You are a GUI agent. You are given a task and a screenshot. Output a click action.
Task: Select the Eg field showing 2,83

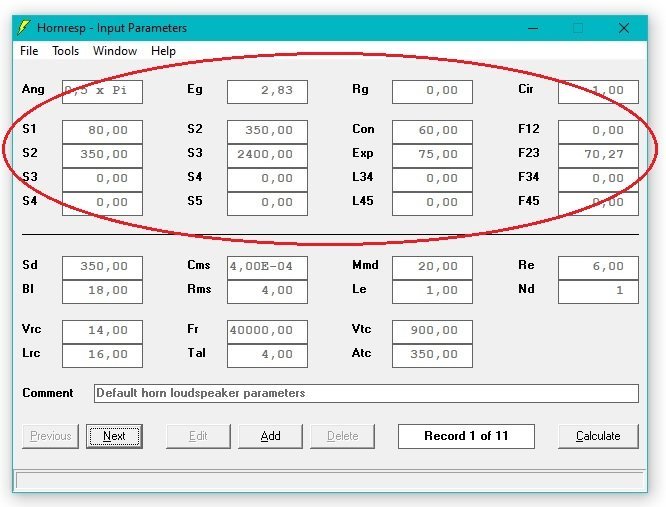[267, 92]
